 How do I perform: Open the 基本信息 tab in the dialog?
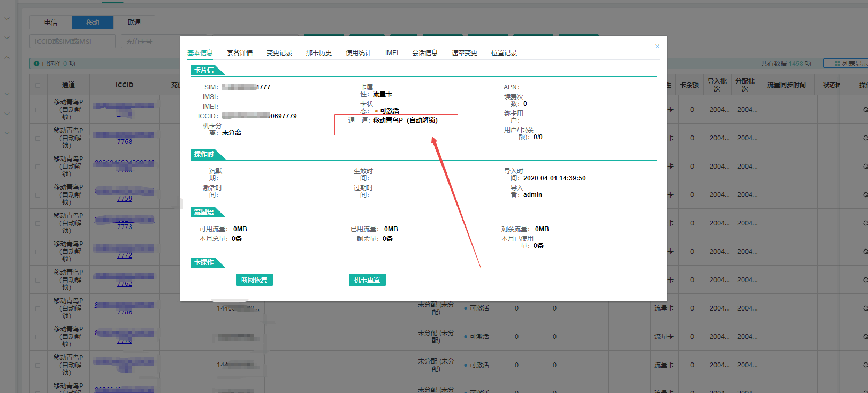click(200, 53)
